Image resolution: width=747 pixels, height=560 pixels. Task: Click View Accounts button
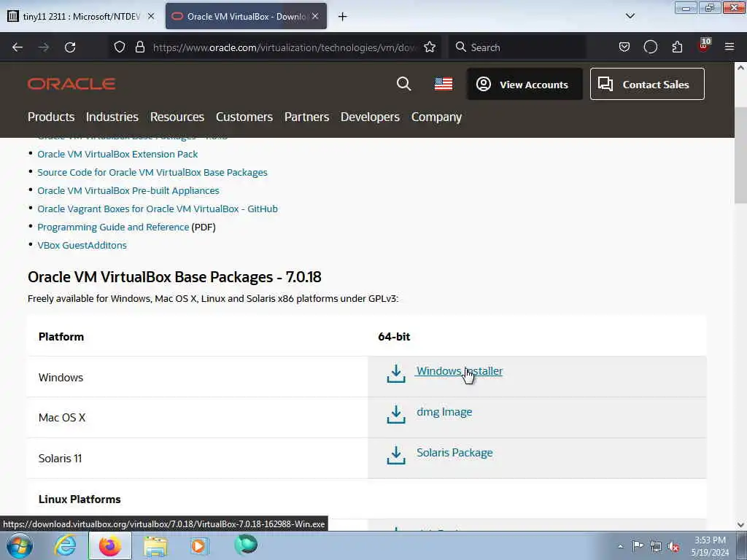[525, 85]
